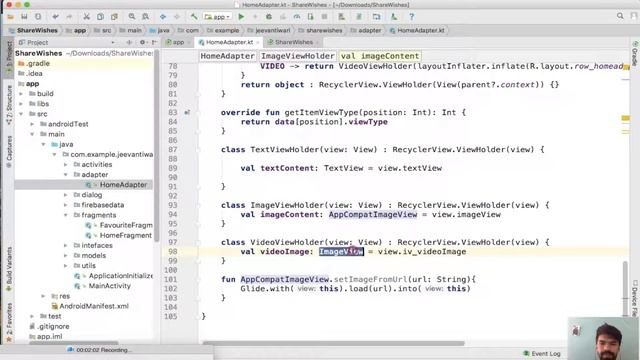Collapse the fragments package
Image resolution: width=640 pixels, height=360 pixels.
[x=66, y=215]
